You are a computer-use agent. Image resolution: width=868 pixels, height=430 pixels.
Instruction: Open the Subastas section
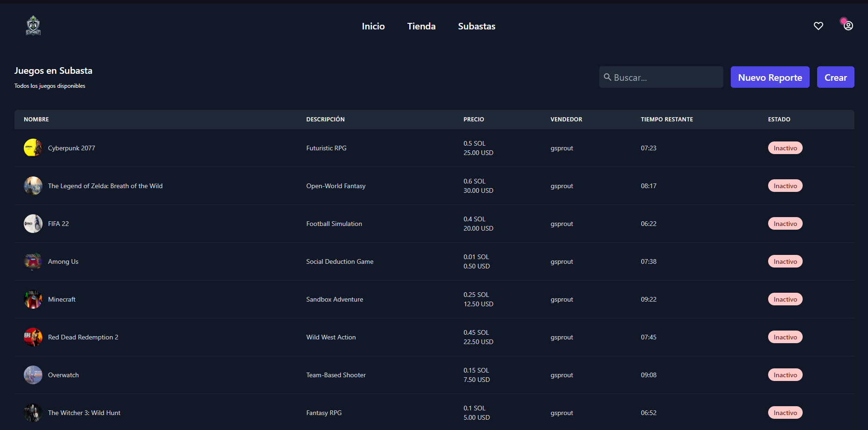(476, 26)
